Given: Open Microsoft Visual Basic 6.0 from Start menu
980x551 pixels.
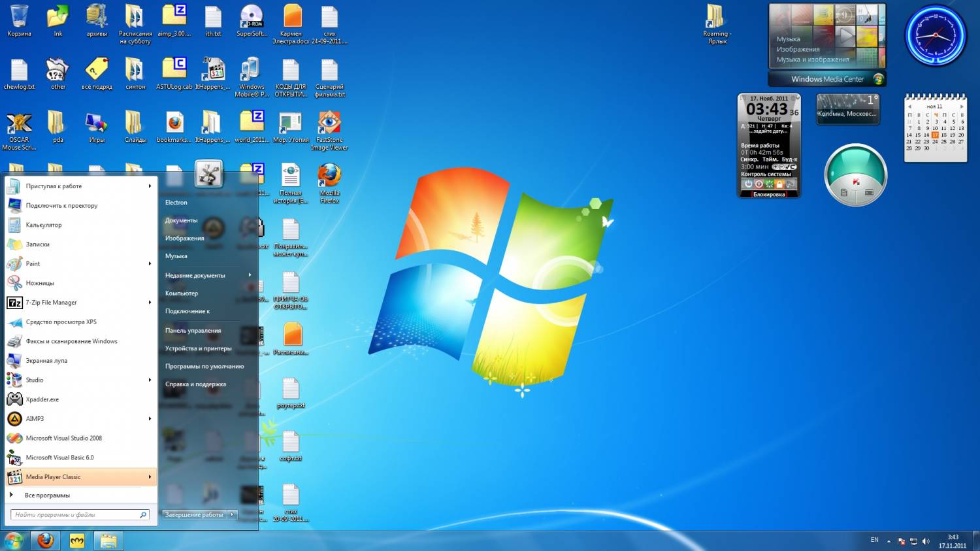Looking at the screenshot, I should click(x=82, y=458).
